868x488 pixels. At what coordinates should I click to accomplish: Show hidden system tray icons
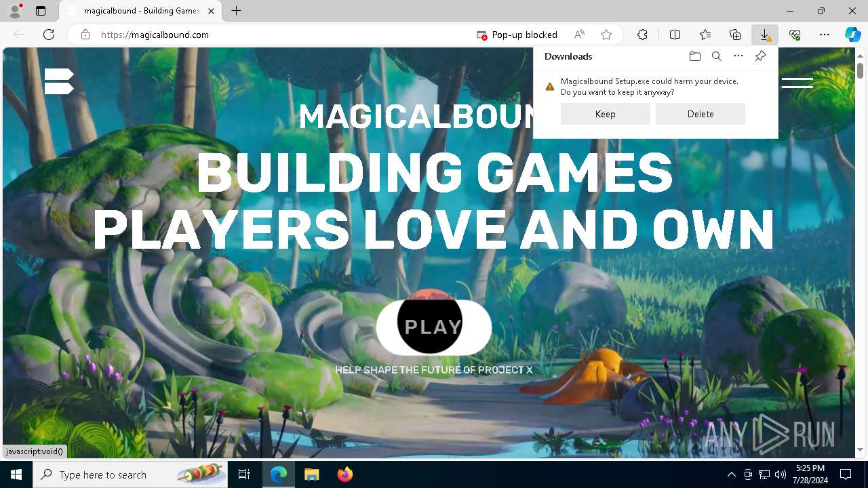731,474
